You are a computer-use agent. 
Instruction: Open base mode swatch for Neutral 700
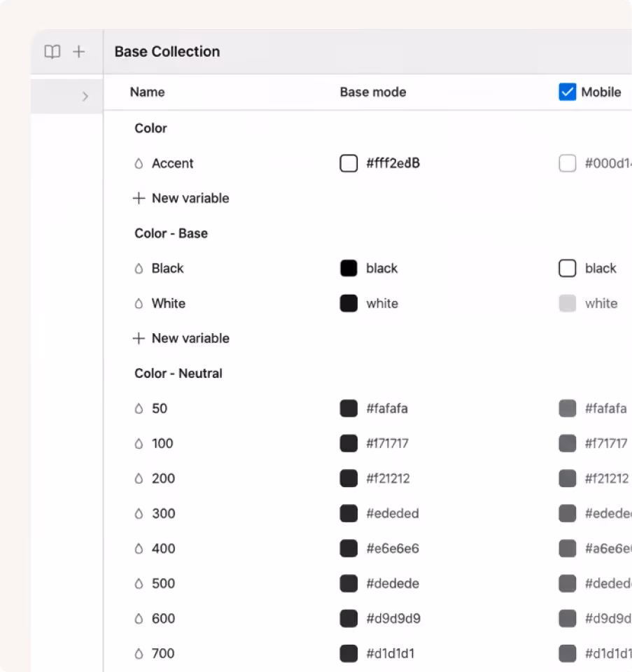(x=349, y=654)
